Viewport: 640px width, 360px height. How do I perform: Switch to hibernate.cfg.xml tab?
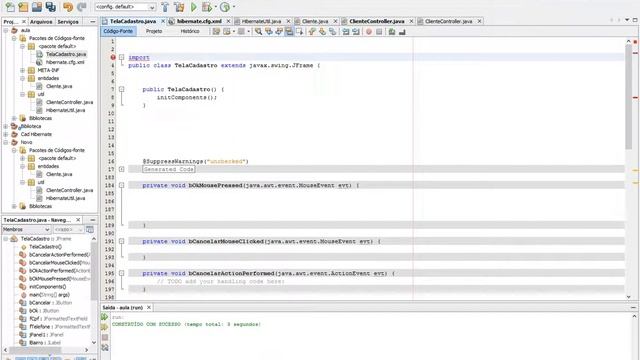pyautogui.click(x=199, y=21)
